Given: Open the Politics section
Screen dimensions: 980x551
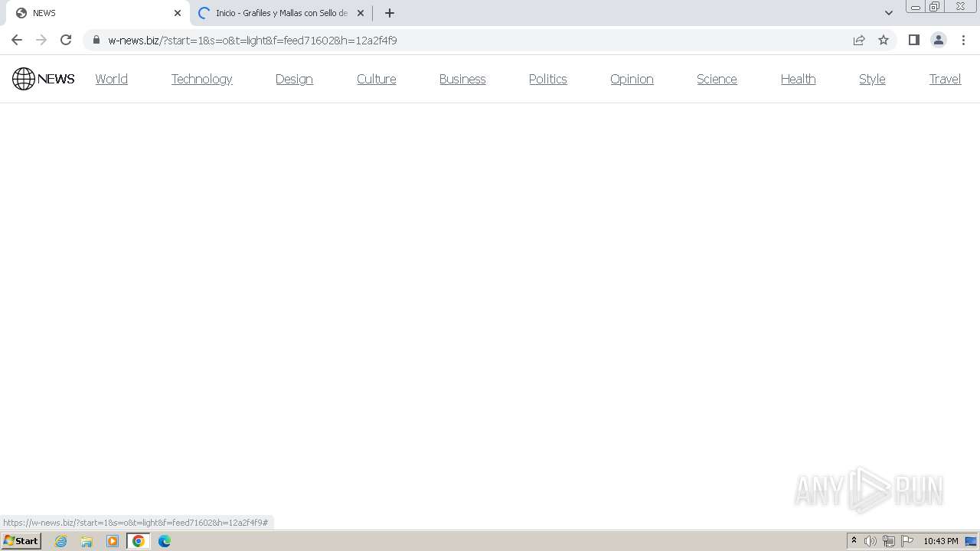Looking at the screenshot, I should point(547,79).
